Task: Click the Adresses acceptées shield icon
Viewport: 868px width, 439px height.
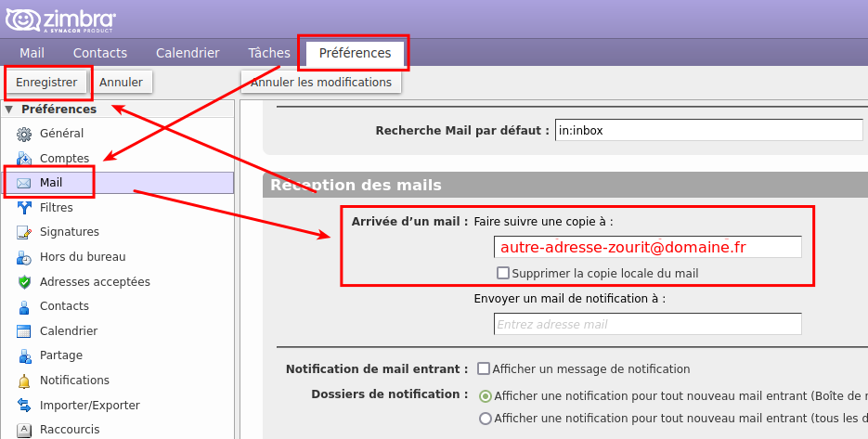Action: (x=24, y=282)
